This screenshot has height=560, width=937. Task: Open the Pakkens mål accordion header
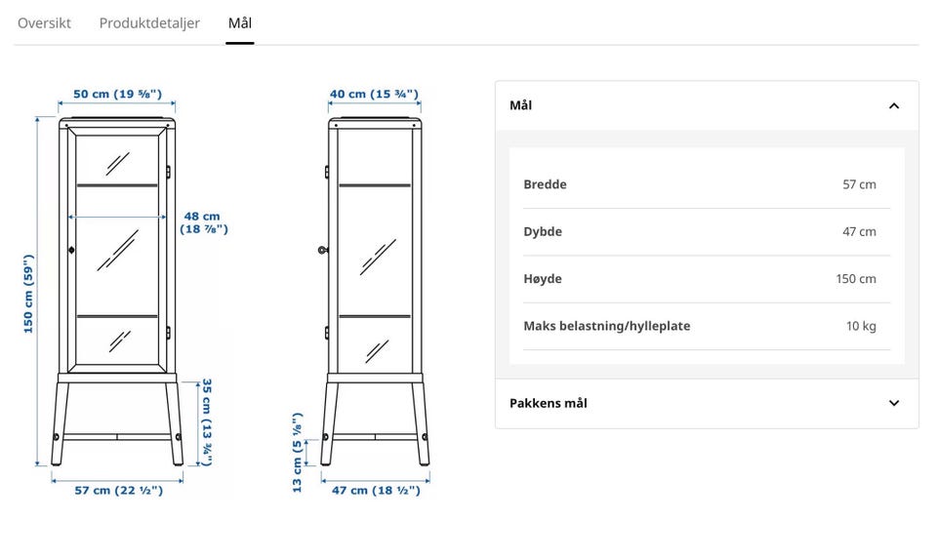(x=707, y=403)
